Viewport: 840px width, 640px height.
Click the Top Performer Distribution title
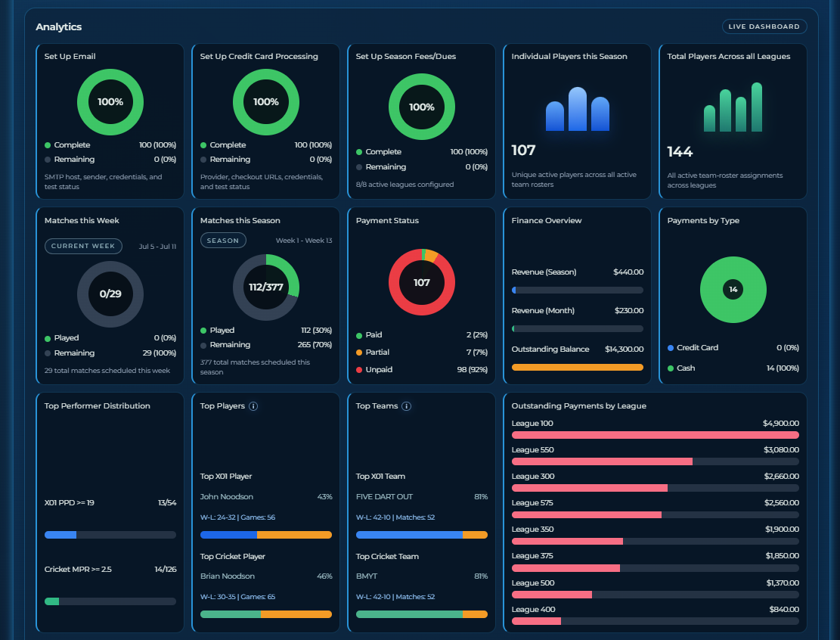click(97, 405)
